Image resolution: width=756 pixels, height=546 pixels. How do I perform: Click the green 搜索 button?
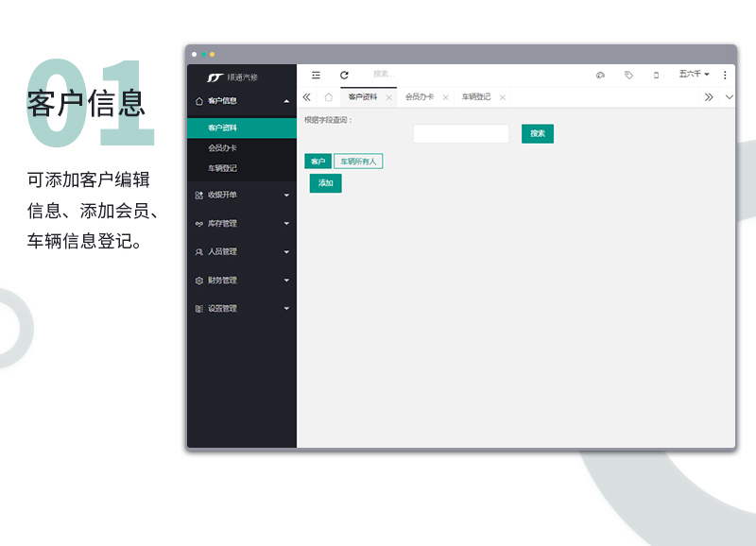(x=538, y=133)
